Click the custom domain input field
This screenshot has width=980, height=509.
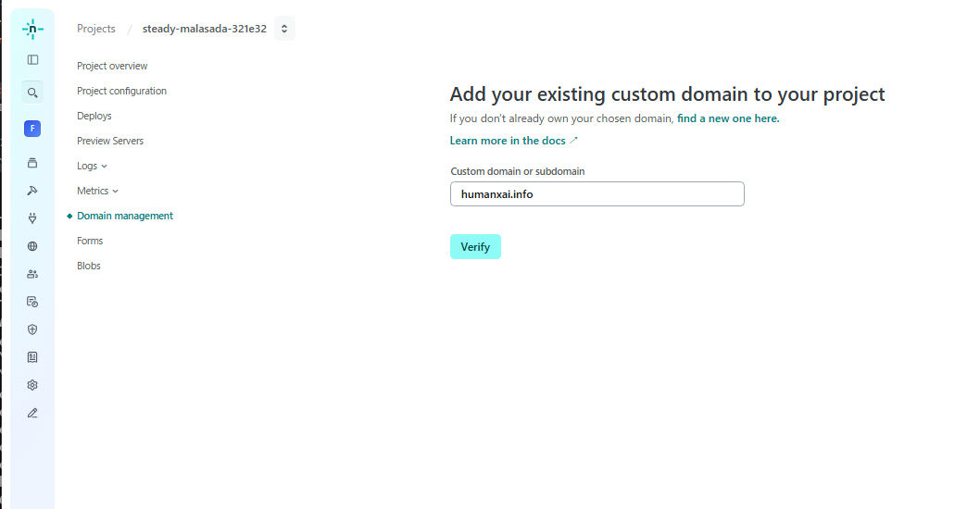597,194
